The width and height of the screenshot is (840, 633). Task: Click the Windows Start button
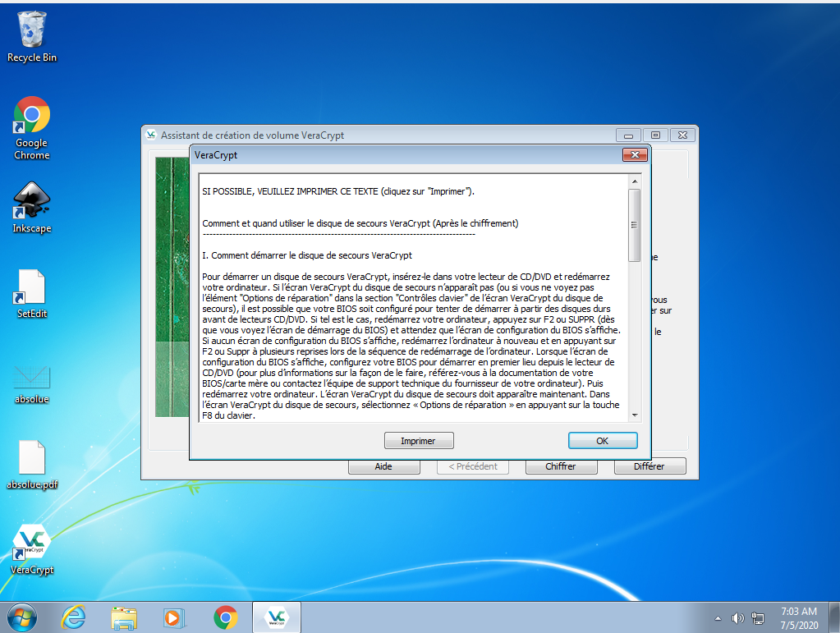(21, 617)
